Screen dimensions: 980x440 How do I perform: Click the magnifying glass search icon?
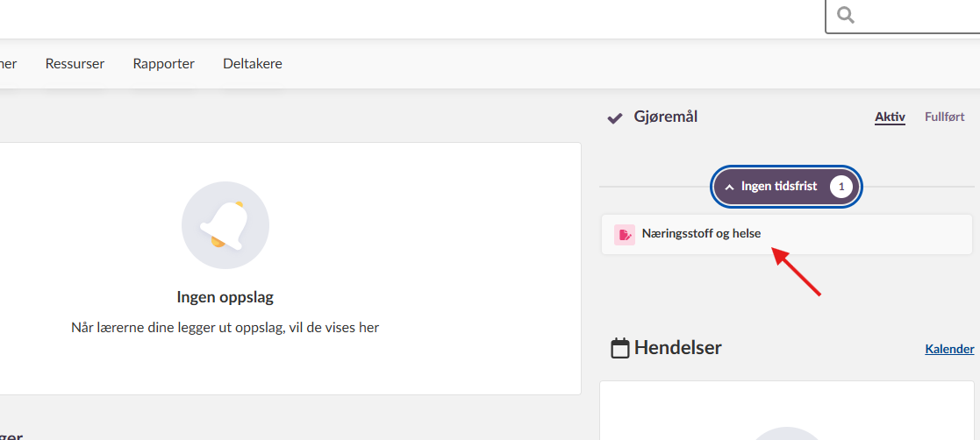point(846,15)
